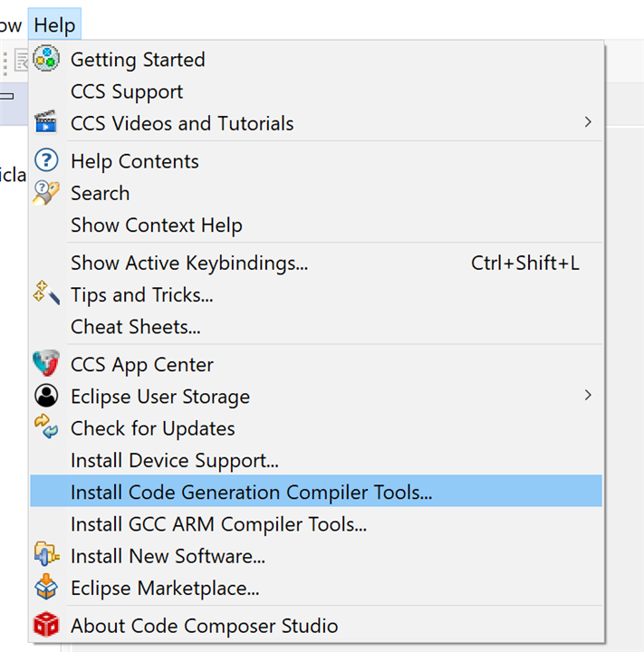Image resolution: width=644 pixels, height=652 pixels.
Task: Select Eclipse User Storage entry
Action: tap(316, 397)
